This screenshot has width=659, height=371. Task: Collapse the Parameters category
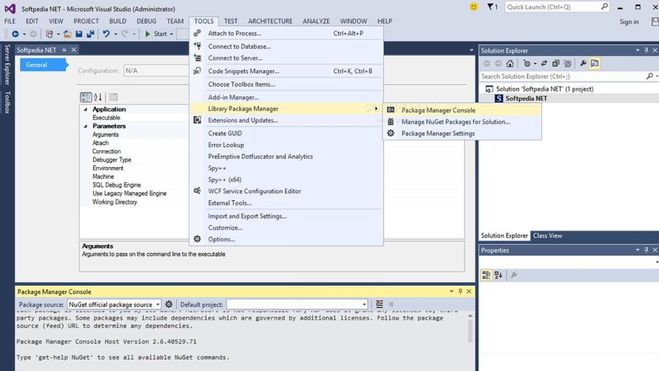[86, 126]
